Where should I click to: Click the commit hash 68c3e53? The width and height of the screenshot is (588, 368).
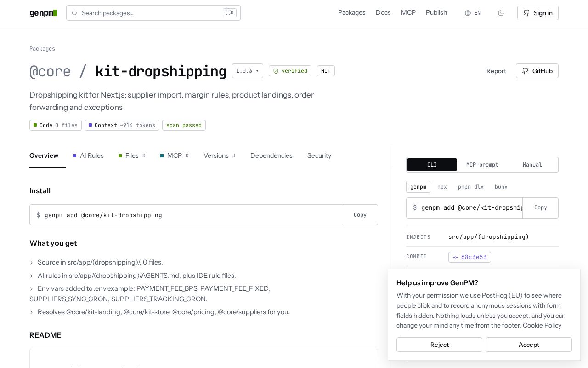(469, 257)
